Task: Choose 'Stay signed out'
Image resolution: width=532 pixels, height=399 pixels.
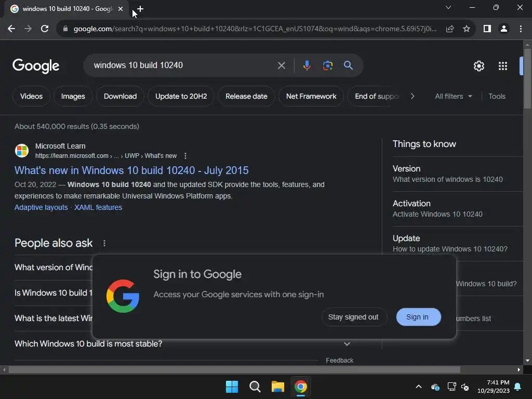Action: 354,317
